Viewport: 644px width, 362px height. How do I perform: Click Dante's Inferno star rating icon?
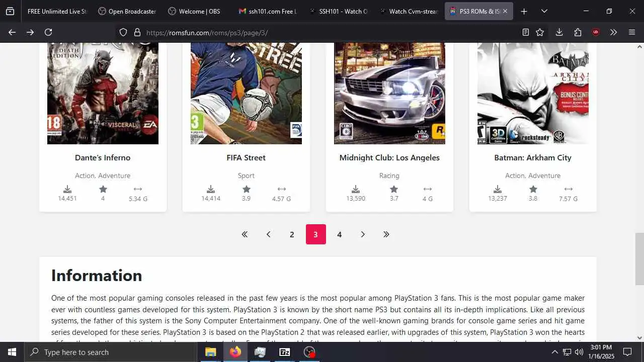103,189
